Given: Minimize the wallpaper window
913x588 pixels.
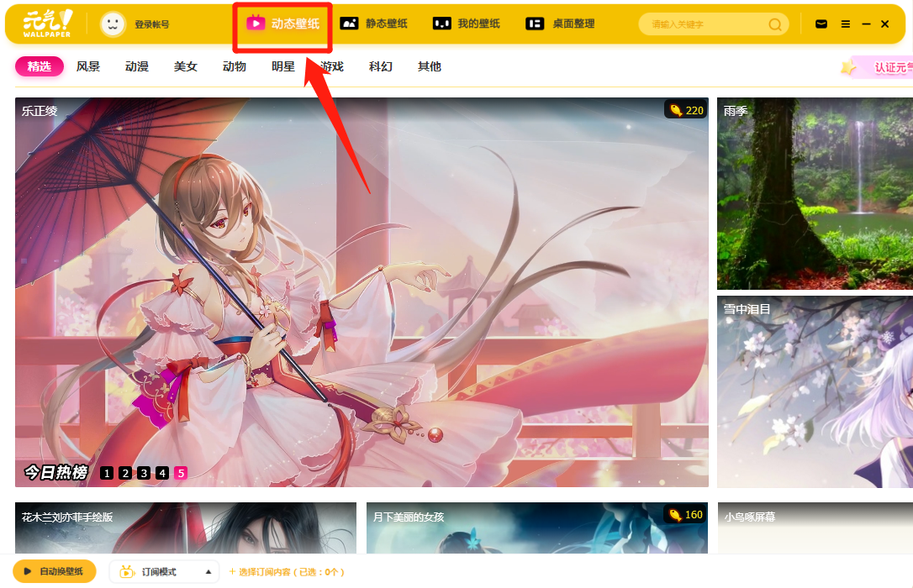Looking at the screenshot, I should (866, 24).
